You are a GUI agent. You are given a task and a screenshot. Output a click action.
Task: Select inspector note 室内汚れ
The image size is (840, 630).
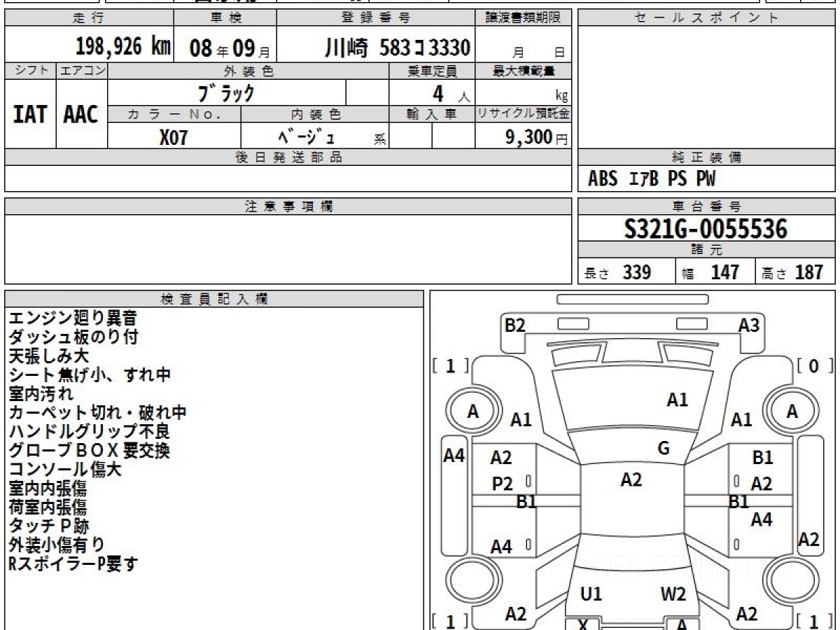click(41, 394)
